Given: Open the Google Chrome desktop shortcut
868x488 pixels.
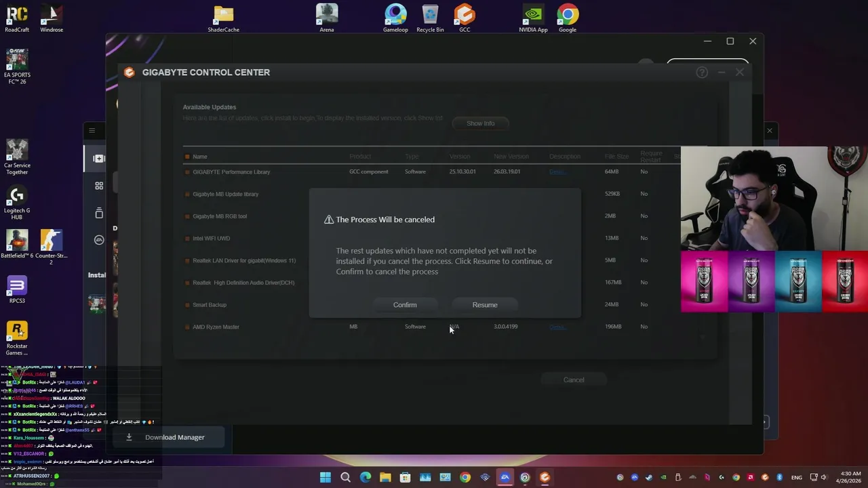Looking at the screenshot, I should click(x=568, y=18).
